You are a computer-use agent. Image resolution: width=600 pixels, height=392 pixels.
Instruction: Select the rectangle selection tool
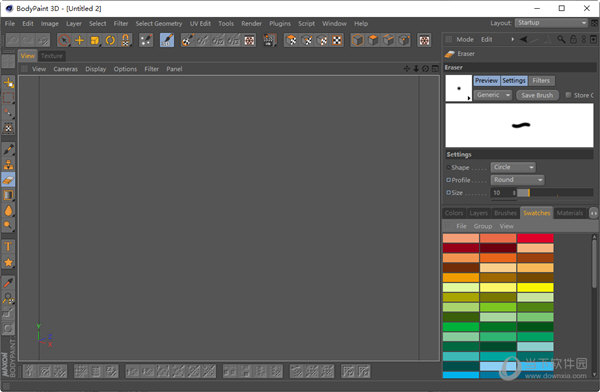click(x=8, y=98)
